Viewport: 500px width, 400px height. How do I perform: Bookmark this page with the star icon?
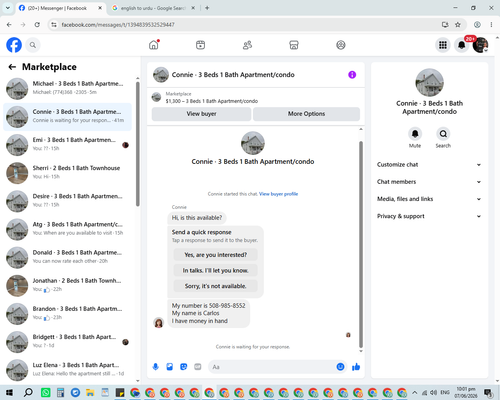[x=458, y=25]
